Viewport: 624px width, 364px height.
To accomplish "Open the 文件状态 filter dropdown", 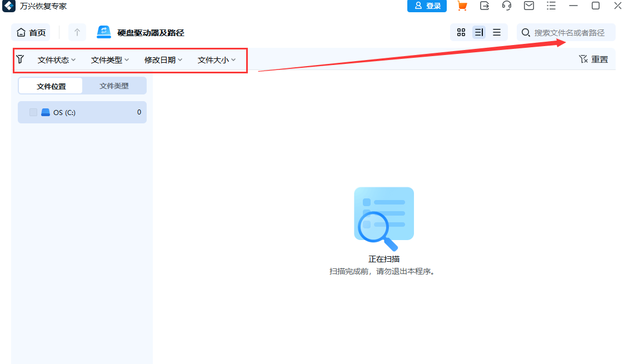I will coord(56,59).
